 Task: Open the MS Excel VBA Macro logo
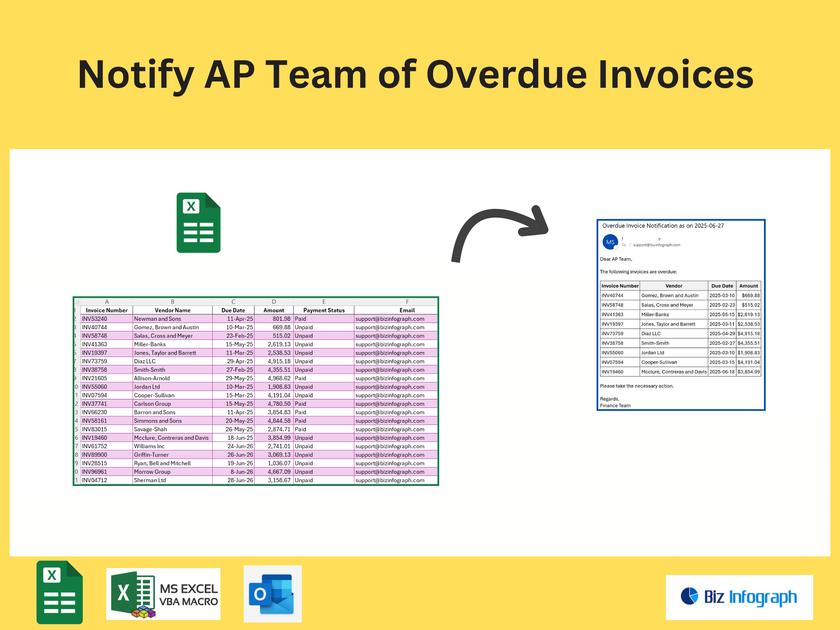click(x=163, y=594)
